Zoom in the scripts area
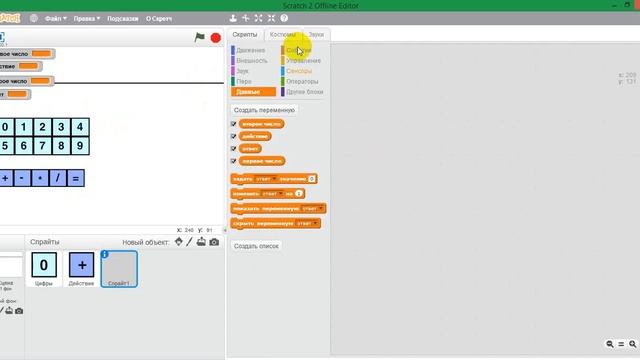Viewport: 640px width, 360px height. coord(633,344)
